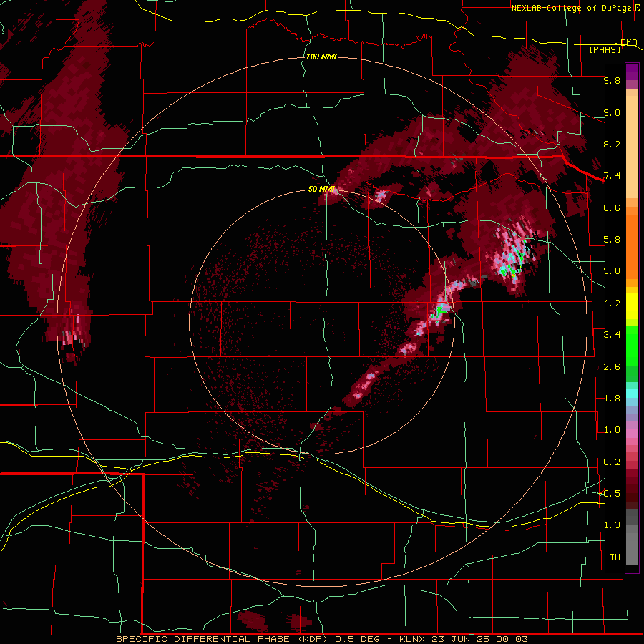The width and height of the screenshot is (644, 644).
Task: Click the [PHAS] unit label
Action: point(605,49)
